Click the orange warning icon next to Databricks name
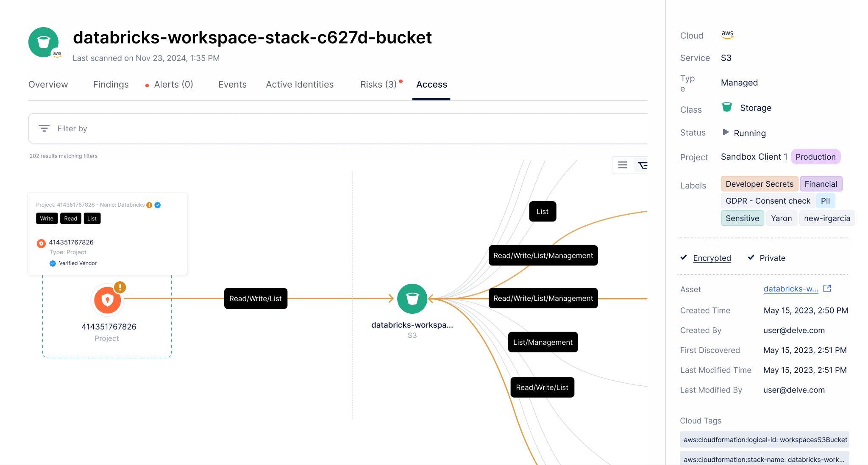This screenshot has width=868, height=465. pos(149,205)
